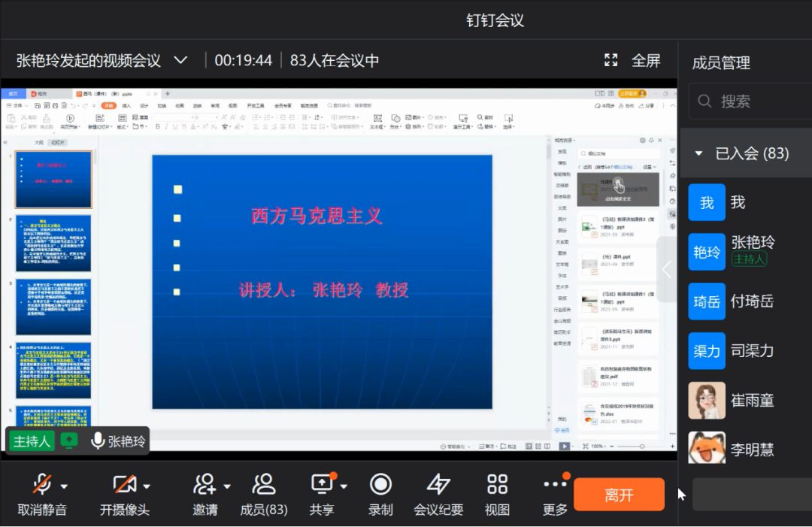The width and height of the screenshot is (812, 527).
Task: Start recording with 录制 icon
Action: pyautogui.click(x=380, y=484)
